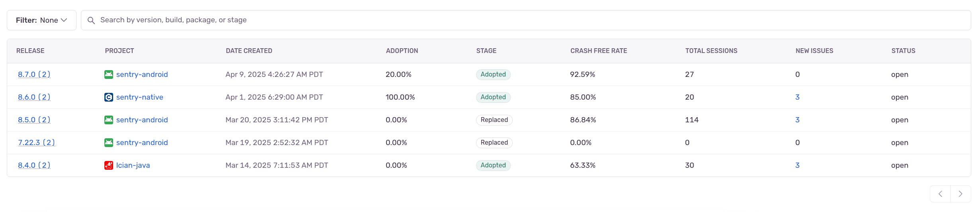Open release 8.6.0 (2)
980x212 pixels.
(34, 97)
